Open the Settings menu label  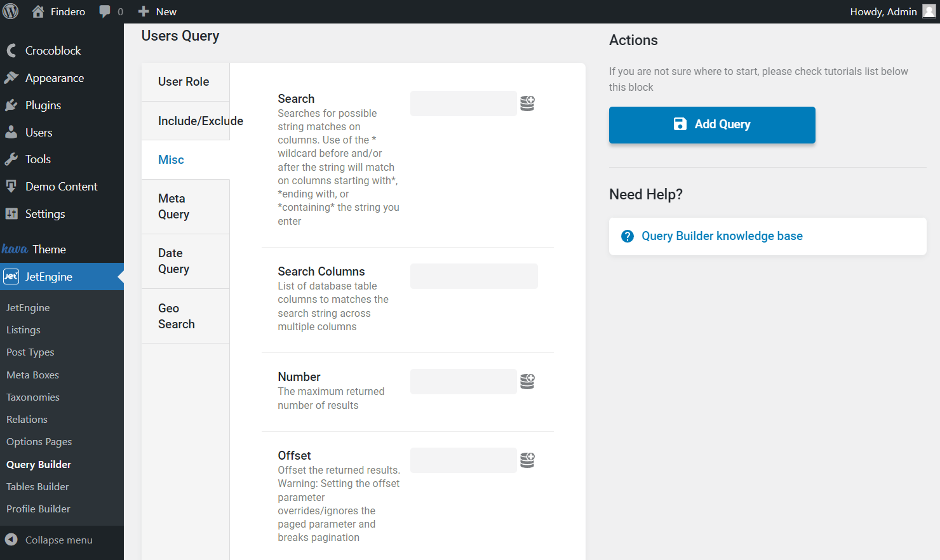(x=45, y=213)
